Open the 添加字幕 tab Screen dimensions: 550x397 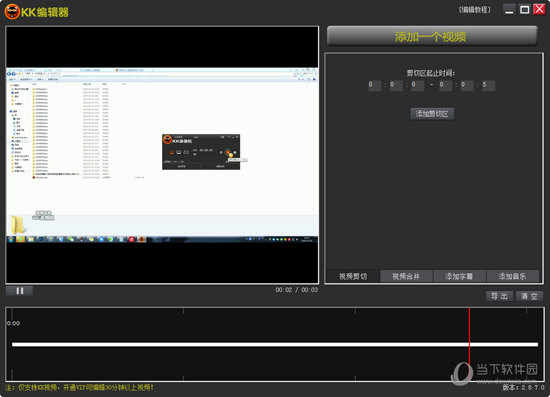coord(459,276)
